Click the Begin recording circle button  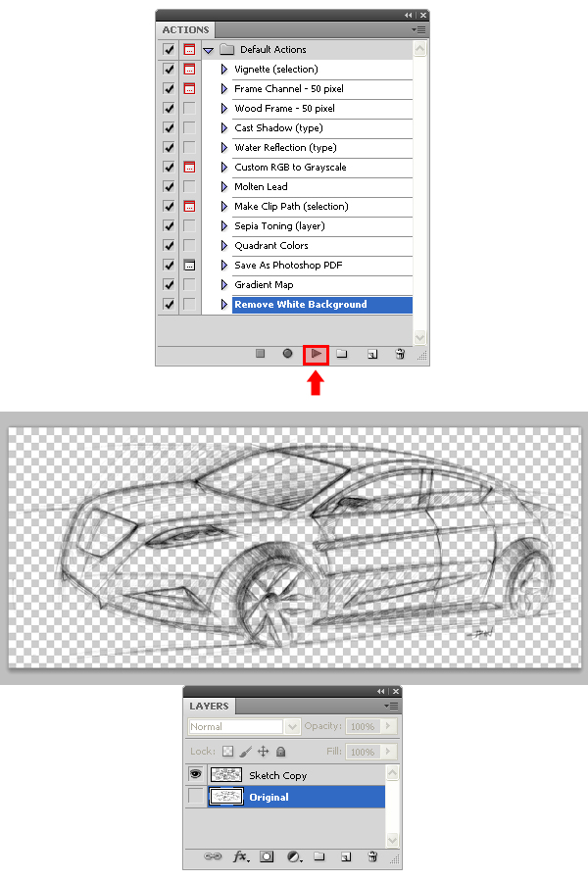287,354
